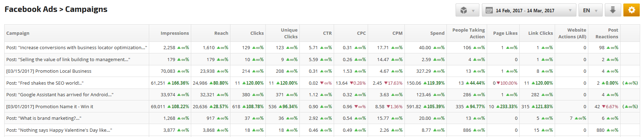Screen dimensions: 644x137
Task: Click the Website Actions (All) header
Action: pyautogui.click(x=572, y=33)
